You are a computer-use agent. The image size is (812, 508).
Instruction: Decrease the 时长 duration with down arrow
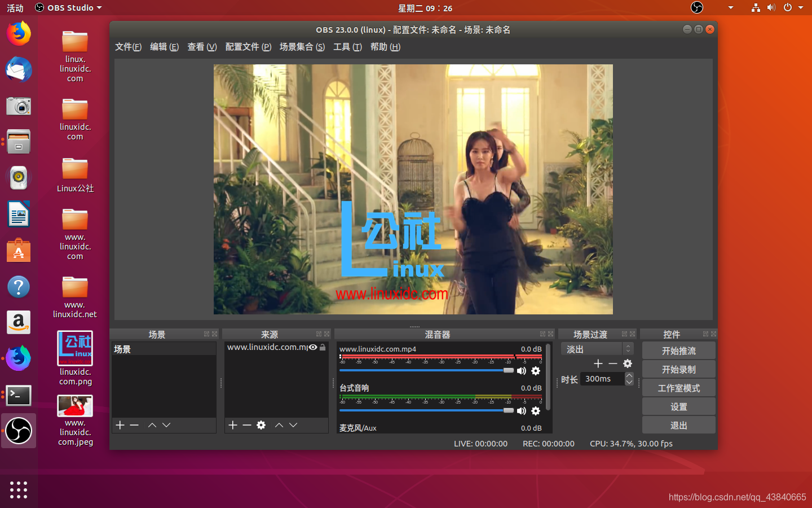pos(629,382)
